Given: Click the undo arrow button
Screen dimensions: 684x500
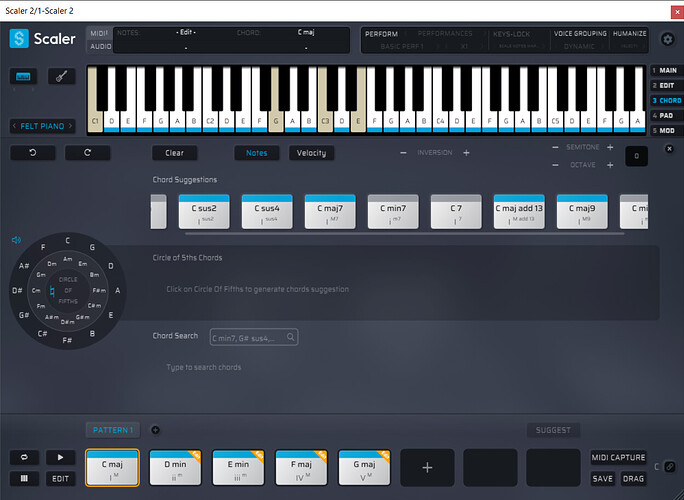Looking at the screenshot, I should pyautogui.click(x=33, y=153).
